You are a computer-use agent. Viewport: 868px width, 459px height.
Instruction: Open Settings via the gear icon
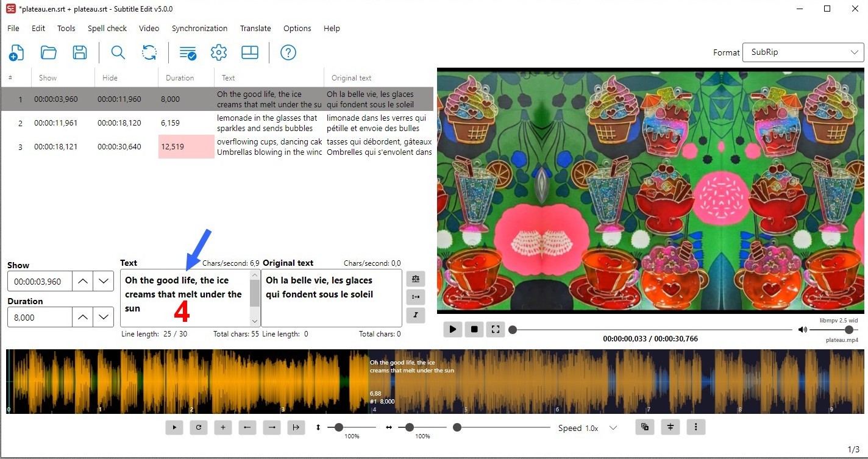point(219,53)
